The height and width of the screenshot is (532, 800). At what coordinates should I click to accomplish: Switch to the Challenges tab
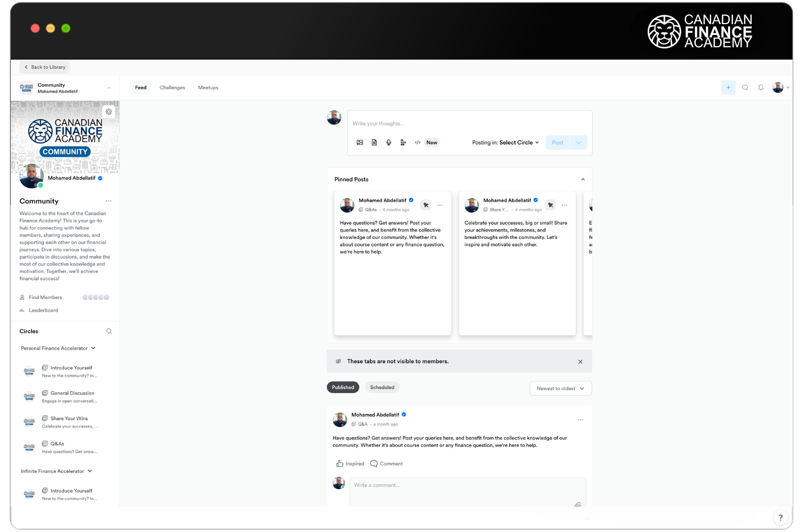pyautogui.click(x=172, y=88)
